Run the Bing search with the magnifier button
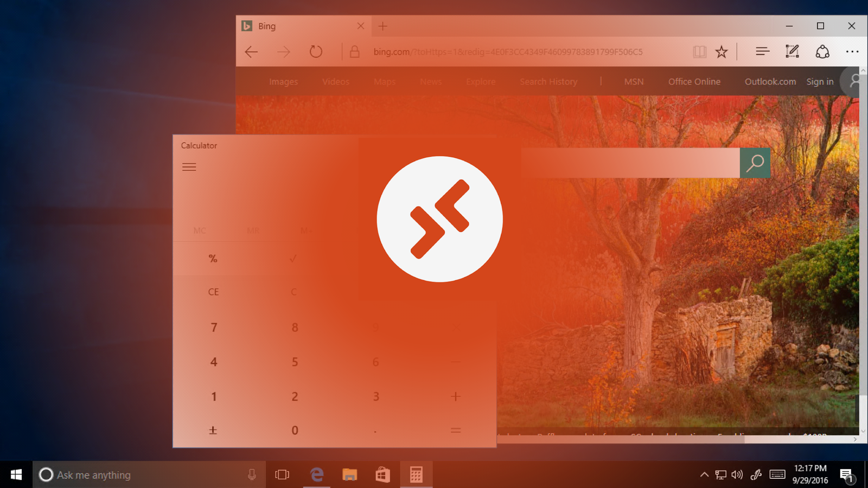 coord(755,162)
